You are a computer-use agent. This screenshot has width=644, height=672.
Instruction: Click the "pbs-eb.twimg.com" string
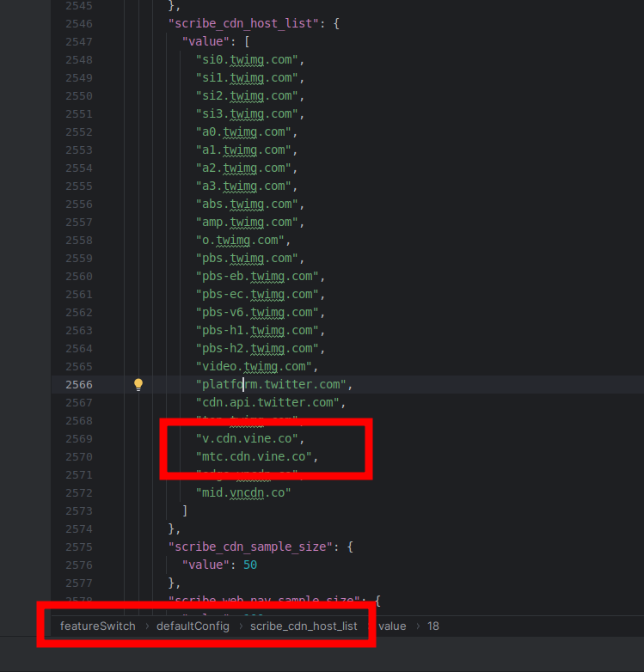[257, 276]
